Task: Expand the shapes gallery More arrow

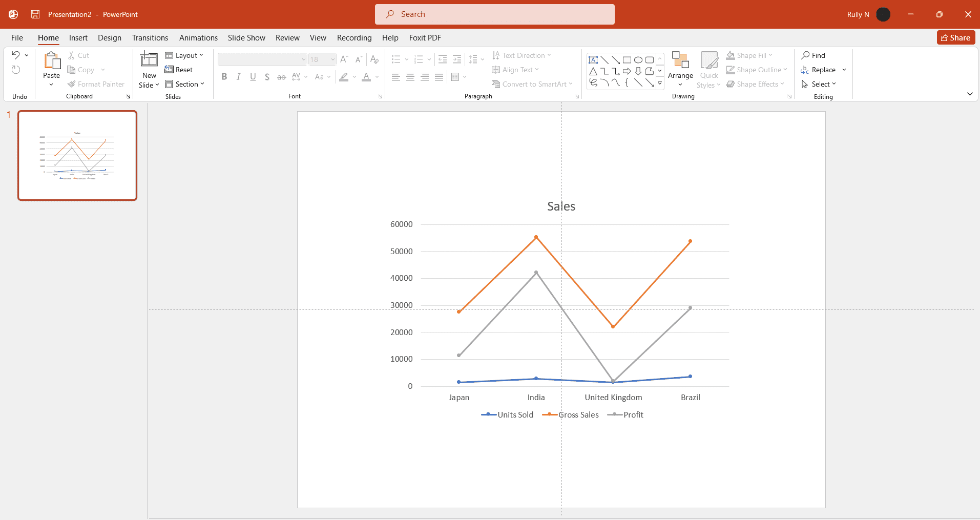Action: [x=660, y=82]
